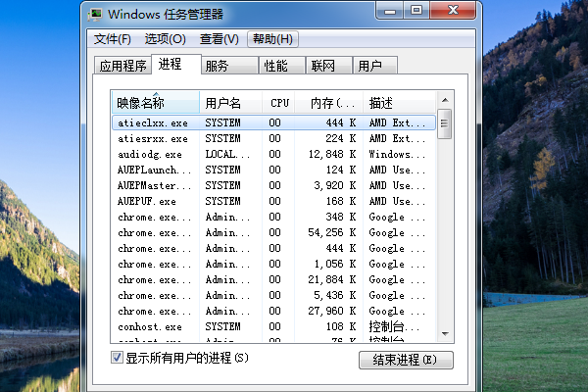This screenshot has height=392, width=588.
Task: Select the atiesrxx.exe process
Action: pos(273,138)
